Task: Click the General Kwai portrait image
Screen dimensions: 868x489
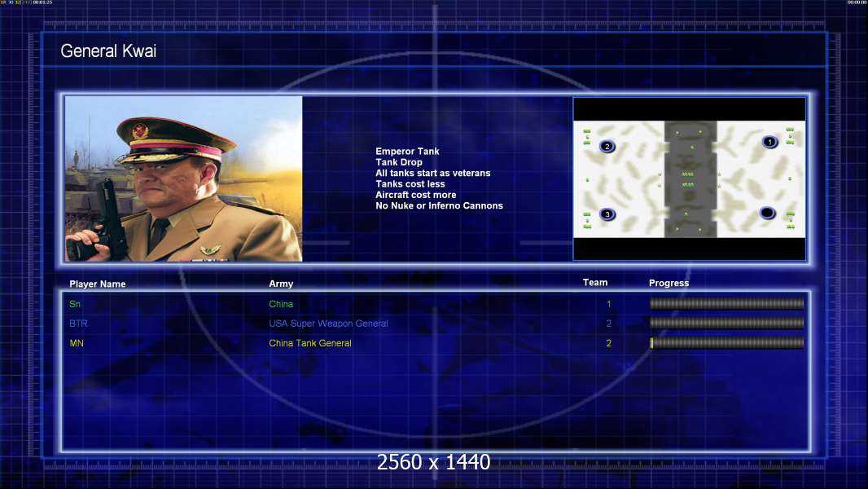Action: 183,179
